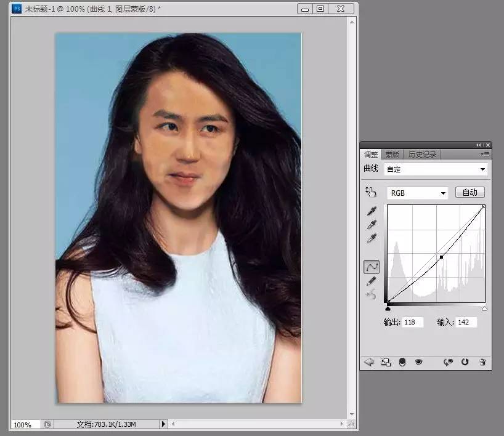Delete the adjustment layer with trash icon
Image resolution: width=504 pixels, height=436 pixels.
pos(482,362)
